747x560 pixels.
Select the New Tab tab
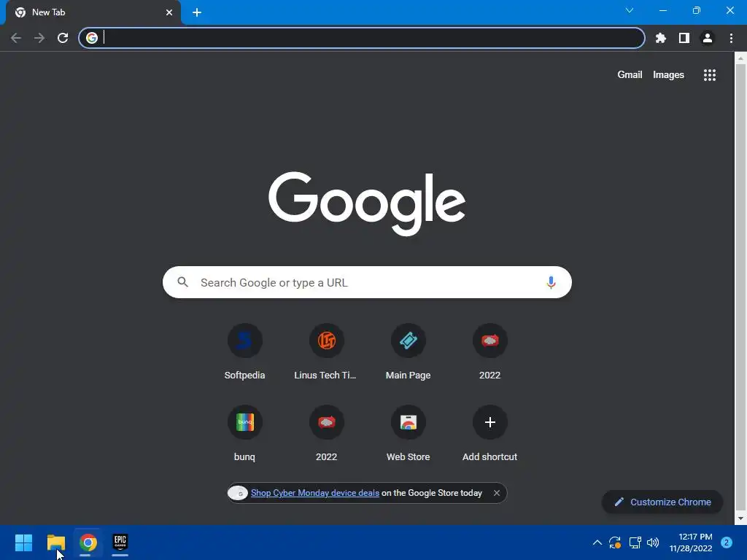coord(93,12)
